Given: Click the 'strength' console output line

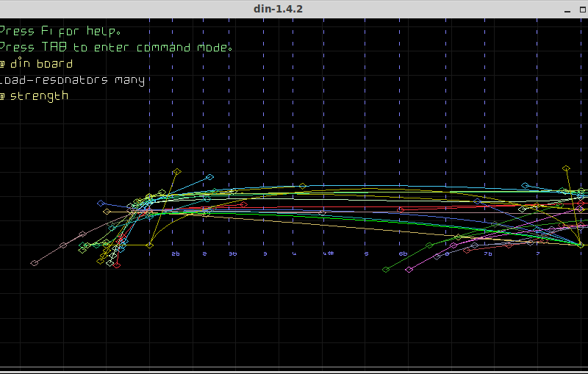Looking at the screenshot, I should tap(35, 96).
